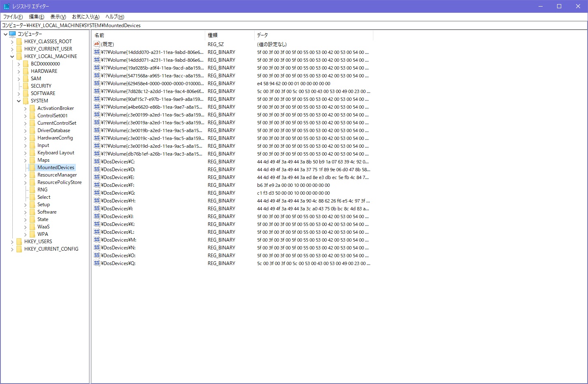Screen dimensions: 588x384
Task: Click the Registry Editor title bar icon
Action: pos(6,6)
